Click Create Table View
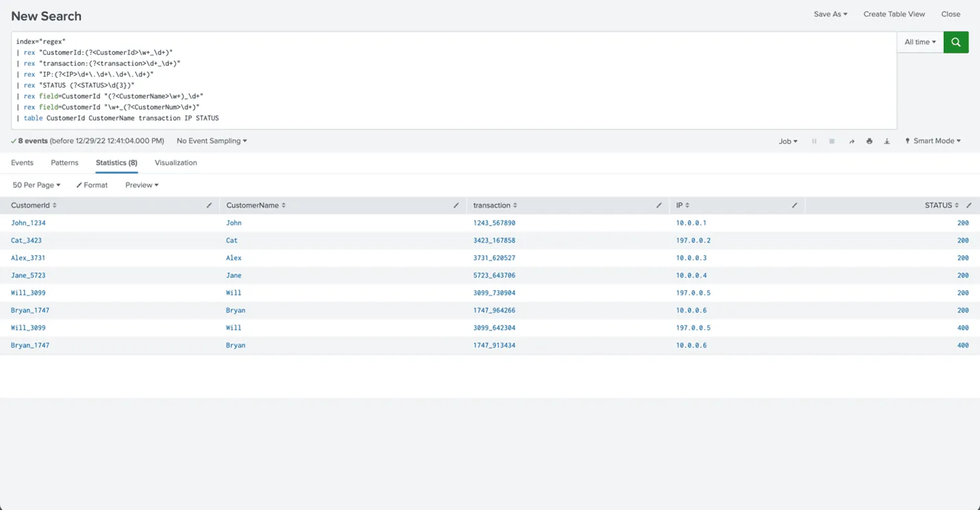 coord(894,14)
